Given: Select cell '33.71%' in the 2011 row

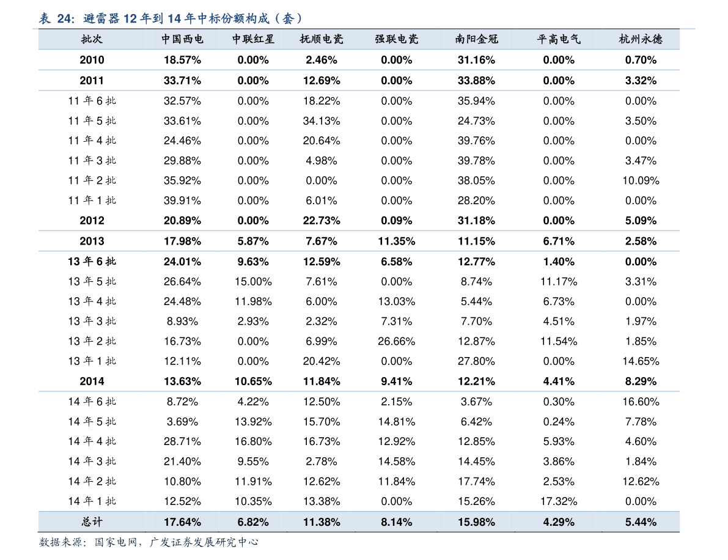Looking at the screenshot, I should tap(182, 80).
